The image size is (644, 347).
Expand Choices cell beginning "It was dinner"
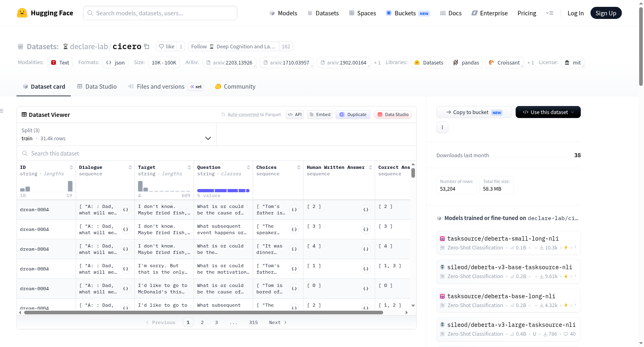pyautogui.click(x=294, y=249)
